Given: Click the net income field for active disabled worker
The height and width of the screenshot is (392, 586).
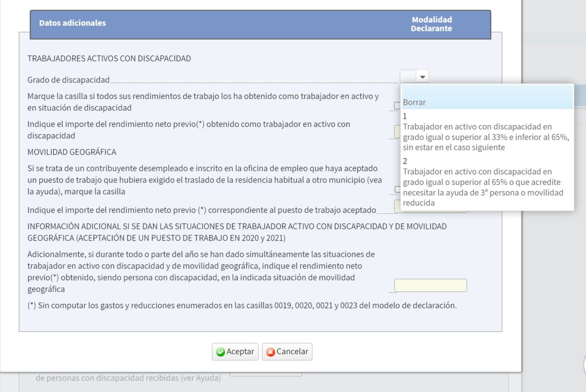Looking at the screenshot, I should 397,132.
